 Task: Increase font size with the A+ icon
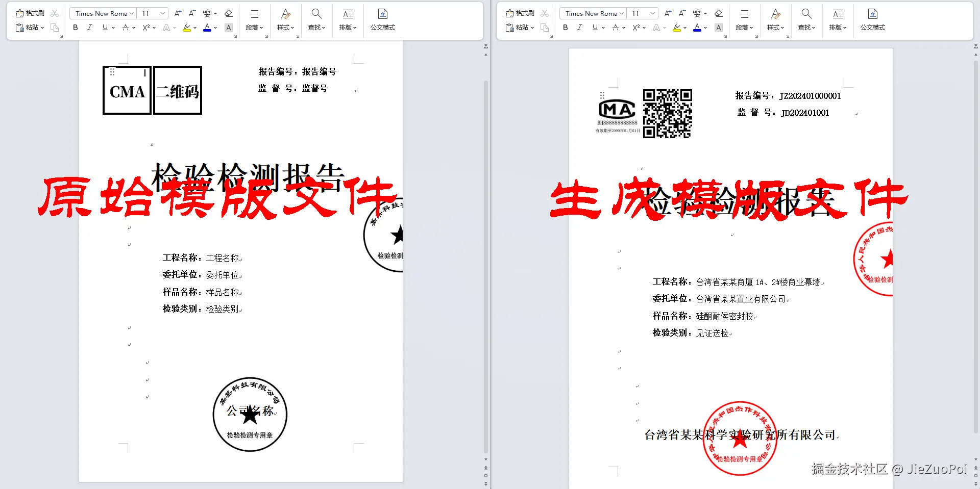coord(177,13)
